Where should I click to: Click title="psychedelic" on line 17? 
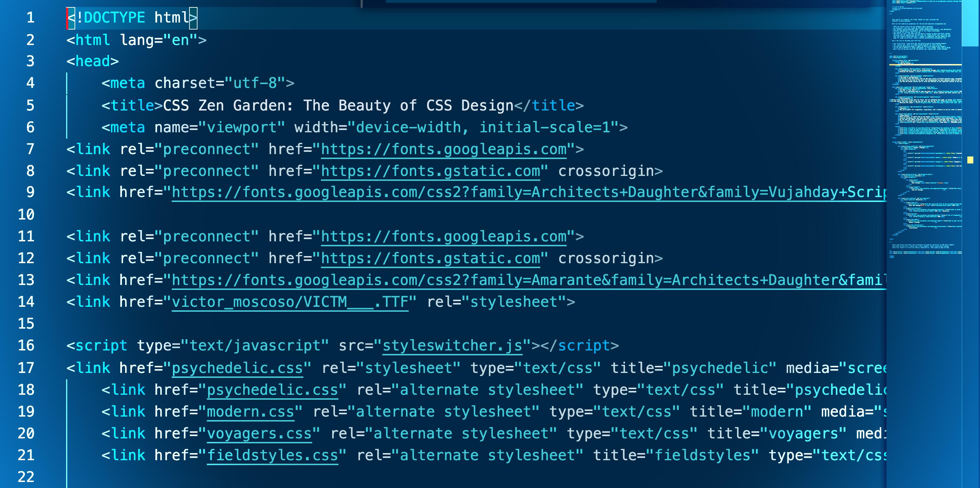click(x=694, y=368)
